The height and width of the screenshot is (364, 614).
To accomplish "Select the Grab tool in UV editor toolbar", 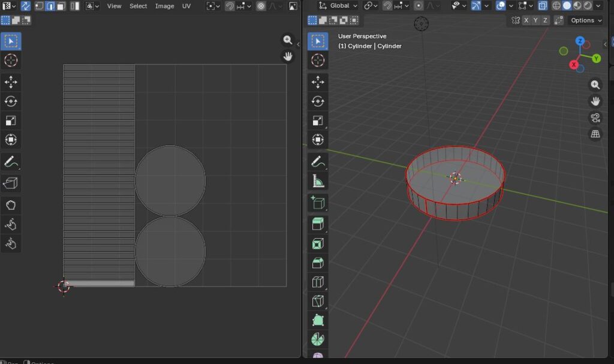I will point(11,205).
